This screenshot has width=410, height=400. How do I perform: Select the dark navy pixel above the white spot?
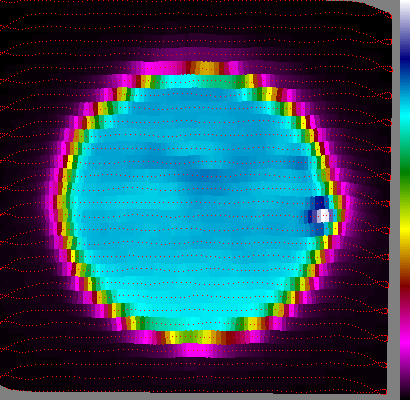(319, 202)
